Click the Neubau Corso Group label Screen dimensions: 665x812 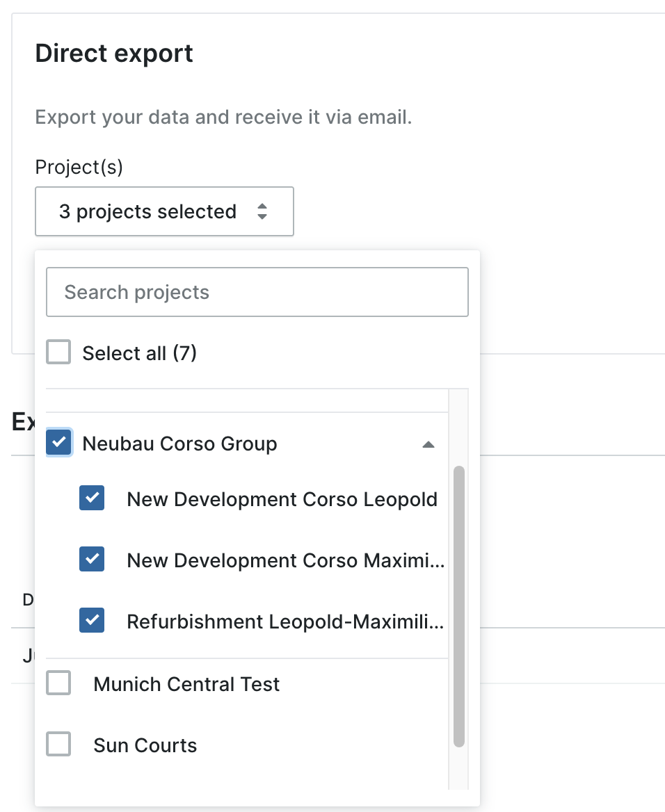179,444
